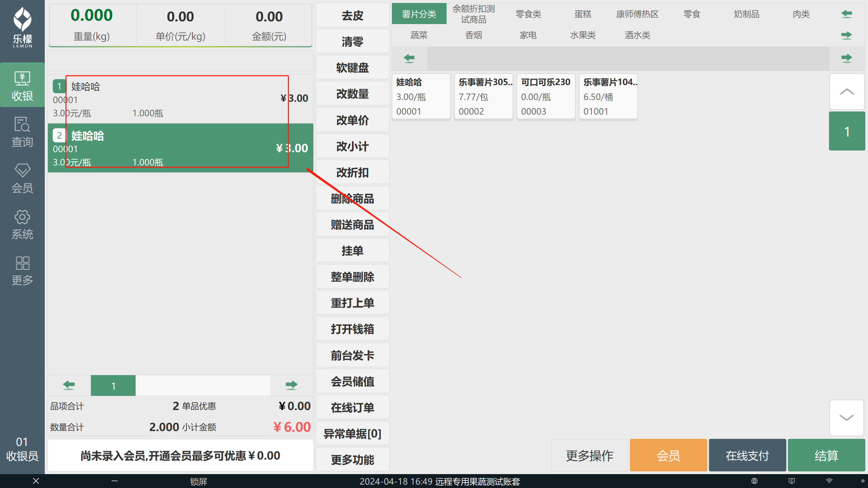The width and height of the screenshot is (868, 488).
Task: Click the monitor display icon in status bar
Action: [x=792, y=481]
